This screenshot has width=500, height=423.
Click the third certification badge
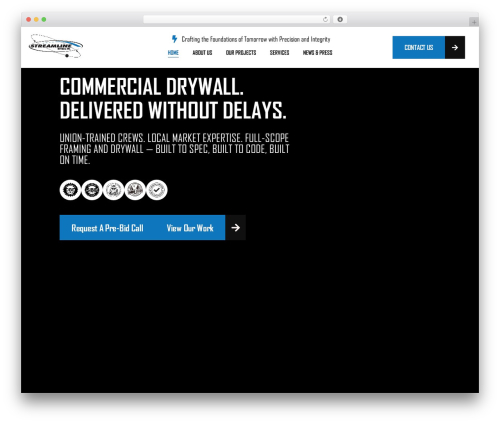[x=113, y=190]
